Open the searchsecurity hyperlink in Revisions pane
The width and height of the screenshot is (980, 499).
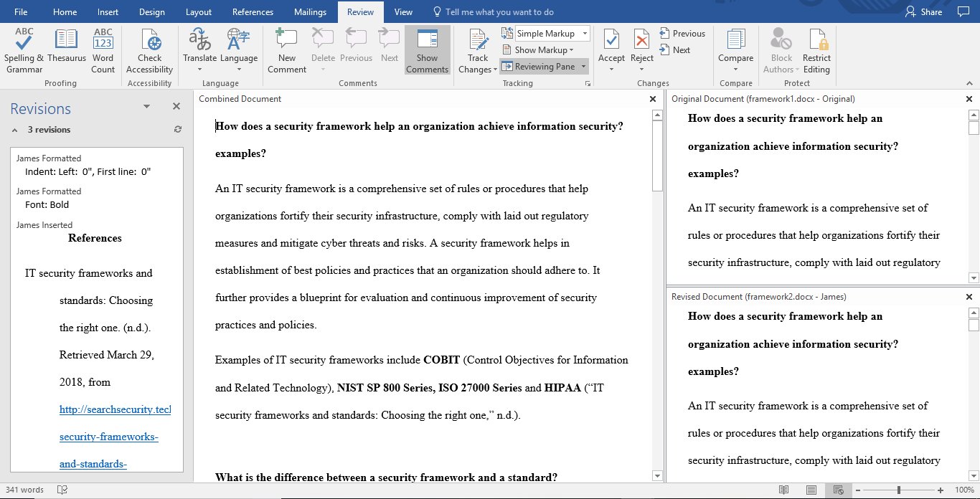[115, 409]
